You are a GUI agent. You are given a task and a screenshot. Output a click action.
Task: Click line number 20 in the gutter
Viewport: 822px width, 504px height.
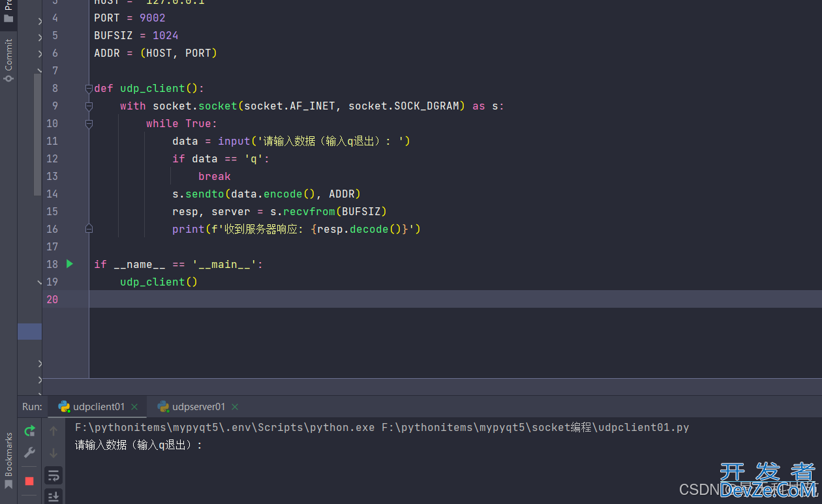pos(52,299)
